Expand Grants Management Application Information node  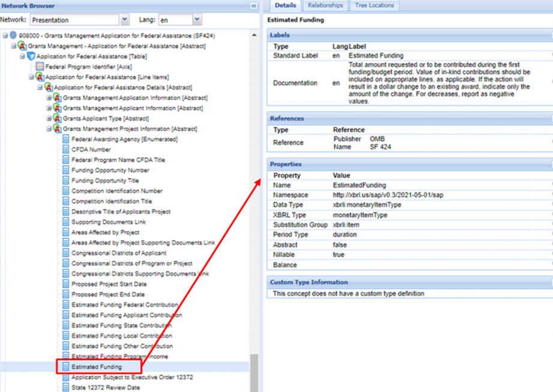pyautogui.click(x=50, y=98)
